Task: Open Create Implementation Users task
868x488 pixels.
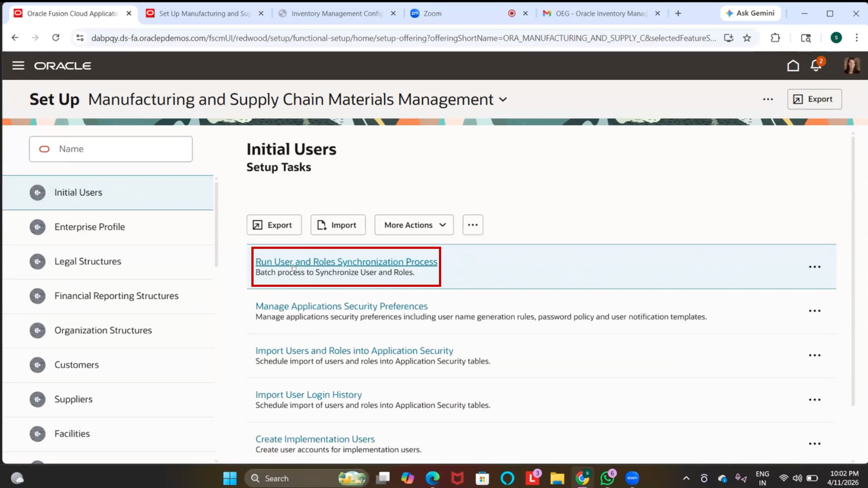Action: [x=315, y=439]
